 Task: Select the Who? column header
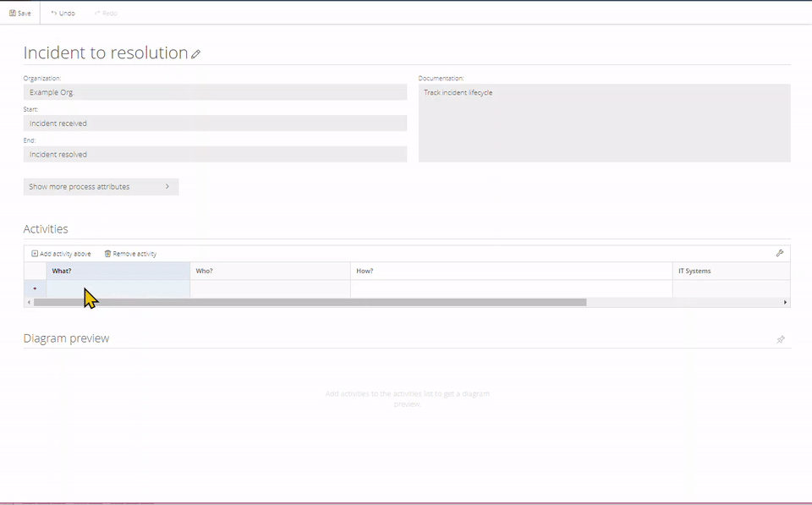coord(270,271)
